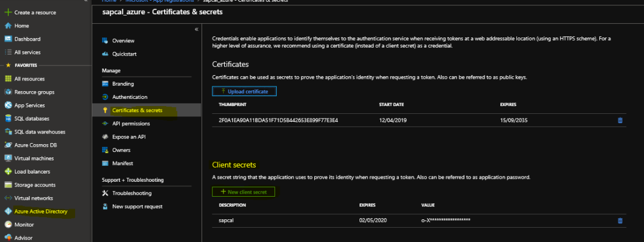Image resolution: width=644 pixels, height=242 pixels.
Task: Click the Load balancers diamond icon
Action: point(7,171)
